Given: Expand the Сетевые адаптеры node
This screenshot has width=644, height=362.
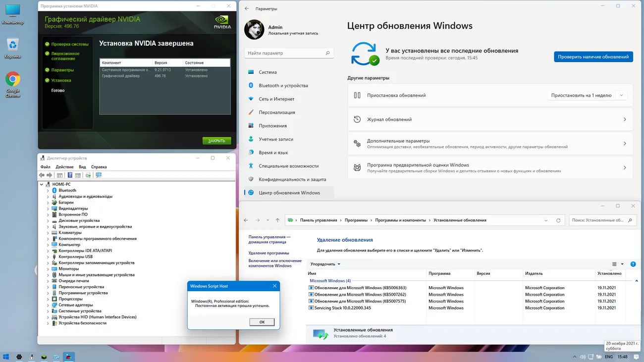Looking at the screenshot, I should 48,305.
